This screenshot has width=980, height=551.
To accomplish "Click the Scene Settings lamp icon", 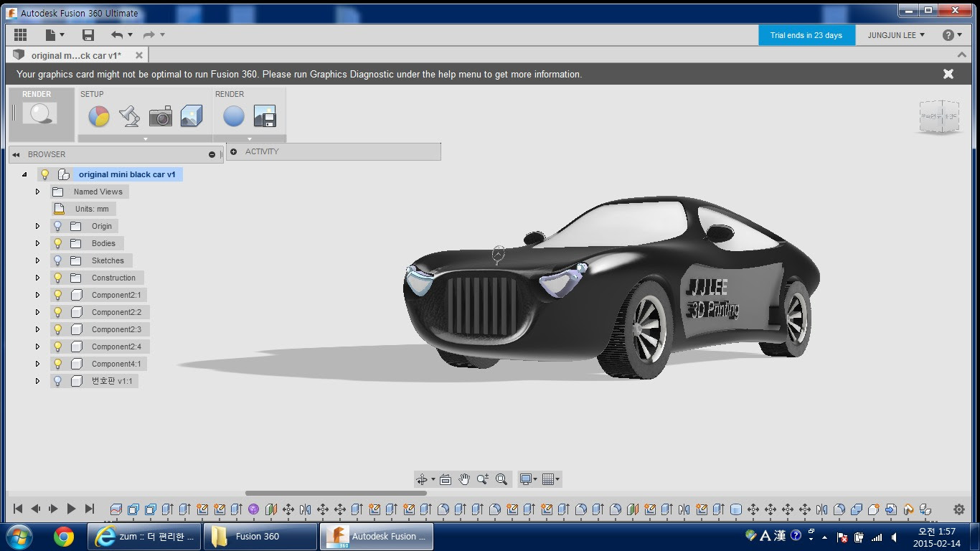I will click(129, 116).
